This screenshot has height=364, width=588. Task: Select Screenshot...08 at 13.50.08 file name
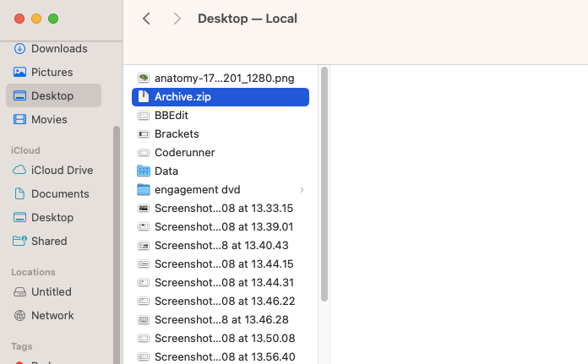225,338
